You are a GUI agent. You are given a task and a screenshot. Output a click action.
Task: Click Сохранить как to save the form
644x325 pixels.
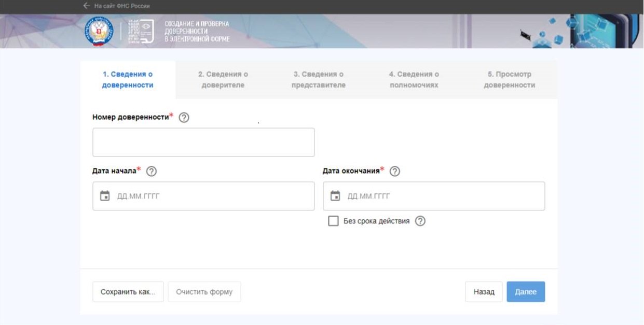pos(128,291)
